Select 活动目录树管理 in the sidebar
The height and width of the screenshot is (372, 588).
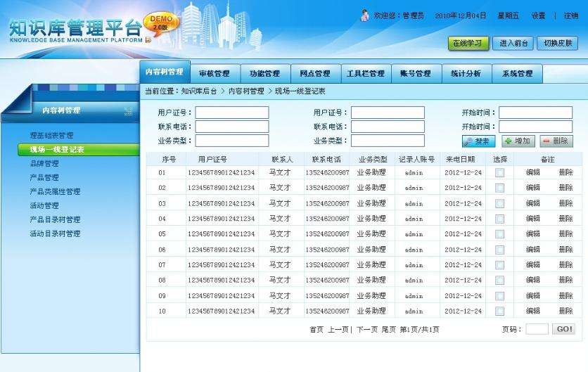(x=55, y=233)
